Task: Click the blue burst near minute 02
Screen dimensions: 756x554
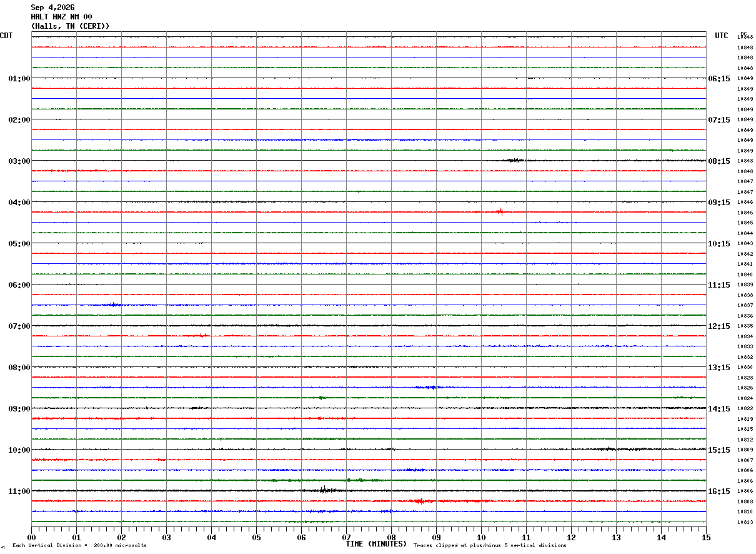Action: pos(114,305)
